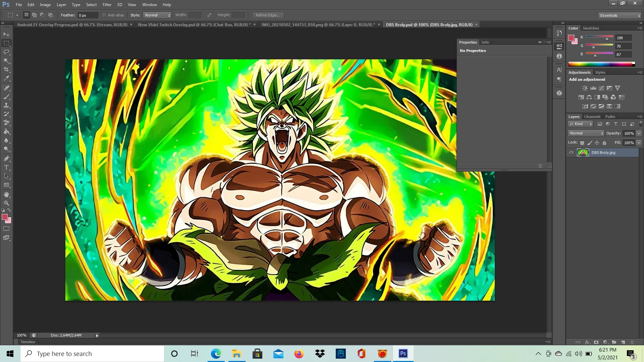Hide the DBS Broly.jpg layer
The width and height of the screenshot is (644, 362).
pyautogui.click(x=571, y=153)
